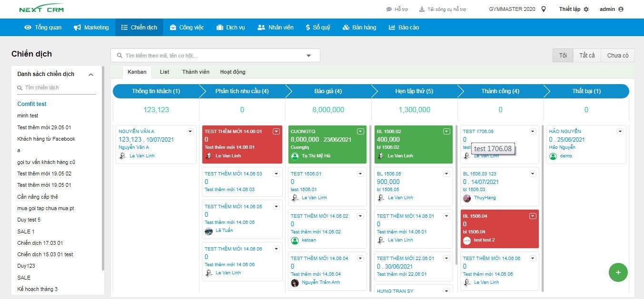Open settings via Thiết lập gear icon
644x299 pixels.
click(x=586, y=10)
